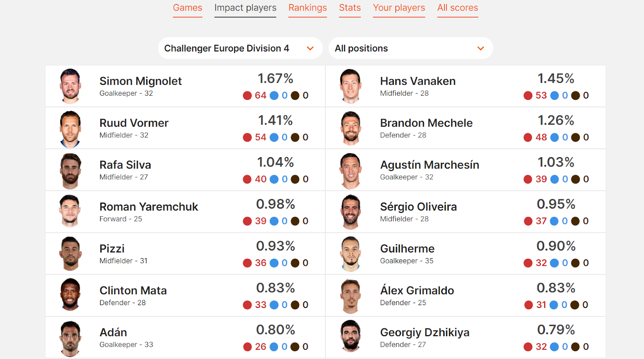
Task: Open the Challenger Europe Division 4 dropdown
Action: [240, 48]
